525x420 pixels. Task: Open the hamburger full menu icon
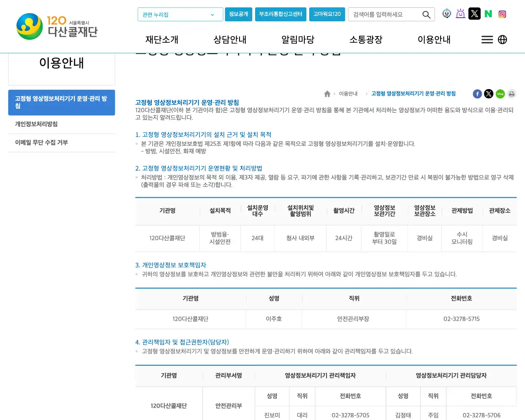487,39
